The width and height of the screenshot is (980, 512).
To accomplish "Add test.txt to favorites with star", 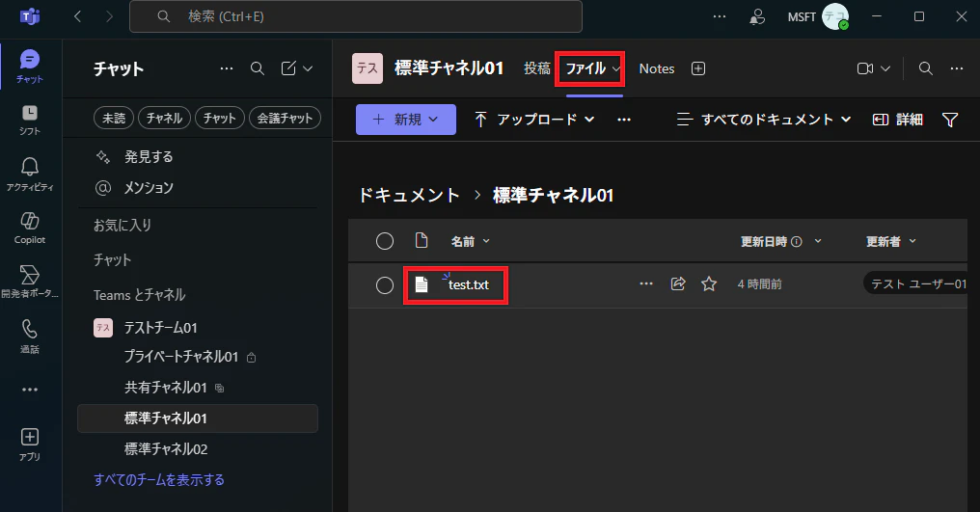I will [x=709, y=283].
